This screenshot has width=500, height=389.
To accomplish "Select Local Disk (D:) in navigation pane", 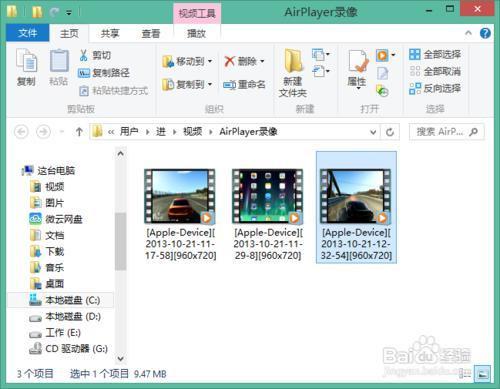I will 65,316.
